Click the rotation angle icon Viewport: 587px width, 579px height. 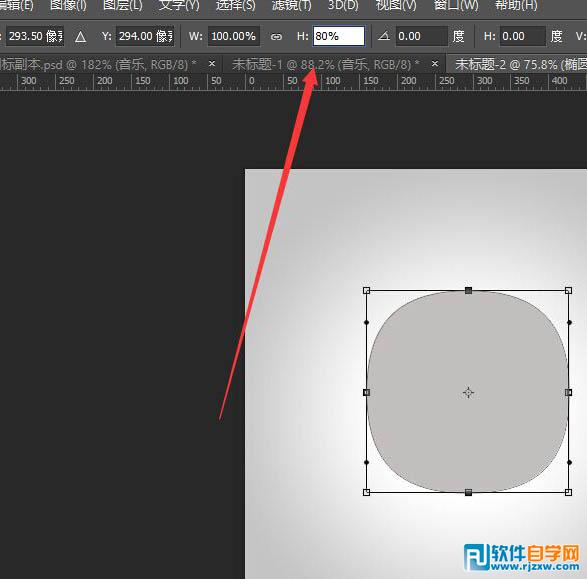tap(384, 36)
